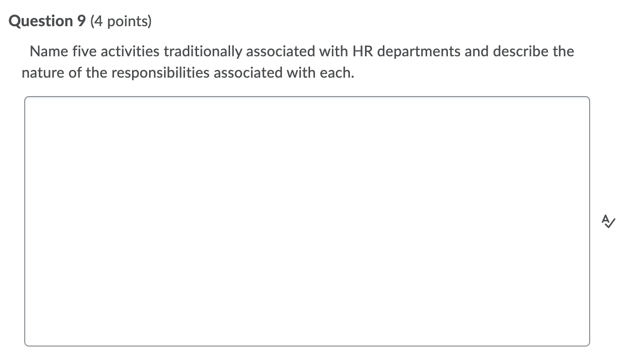
Task: Select the Question 9 heading
Action: pyautogui.click(x=46, y=20)
